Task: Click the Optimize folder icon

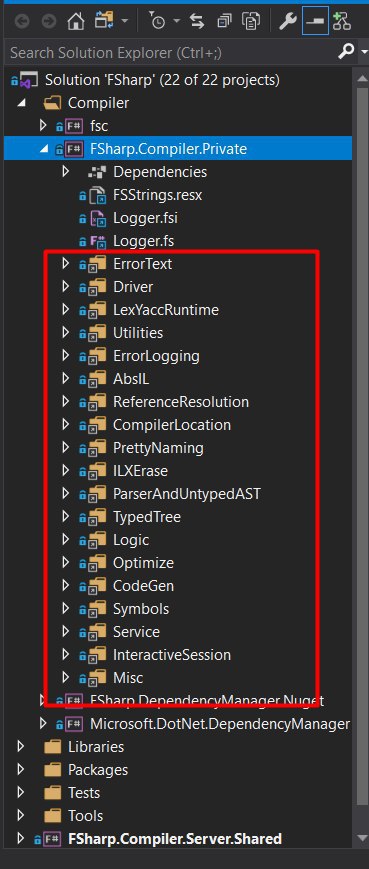Action: click(x=97, y=563)
